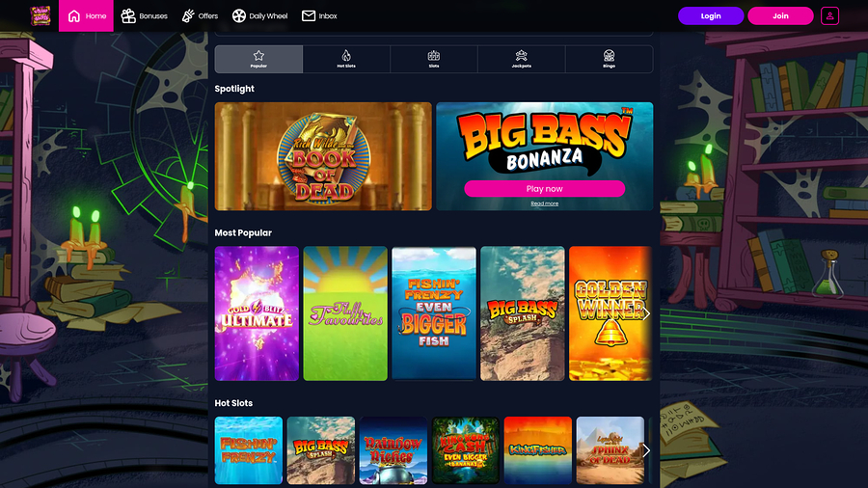Select the Slots category tab
This screenshot has width=868, height=488.
(434, 59)
